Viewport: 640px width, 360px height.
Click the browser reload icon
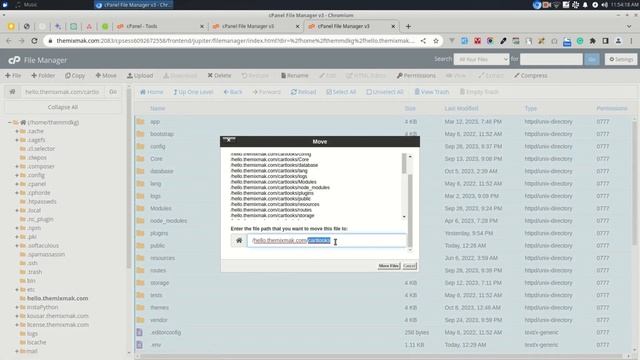[34, 41]
